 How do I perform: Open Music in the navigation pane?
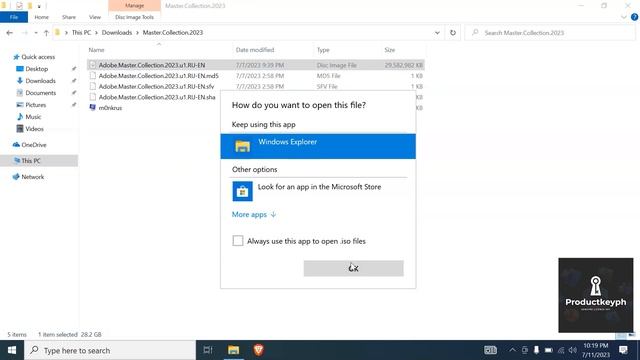pyautogui.click(x=33, y=117)
